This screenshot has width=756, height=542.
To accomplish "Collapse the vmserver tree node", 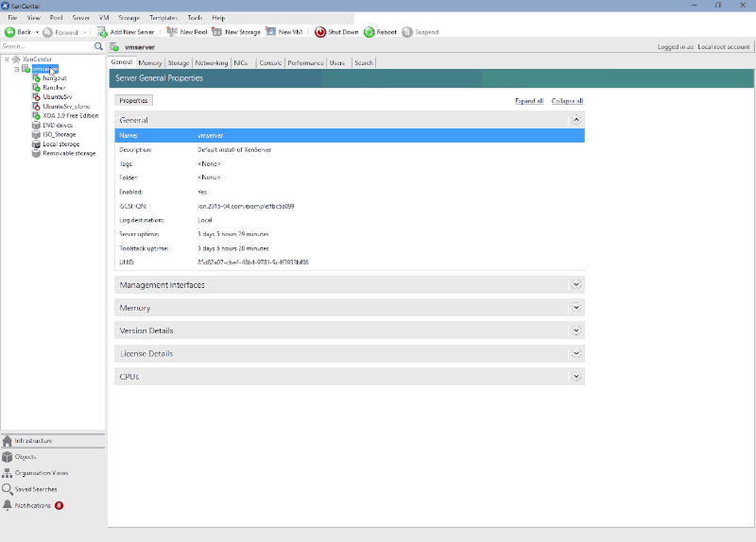I will click(x=16, y=69).
